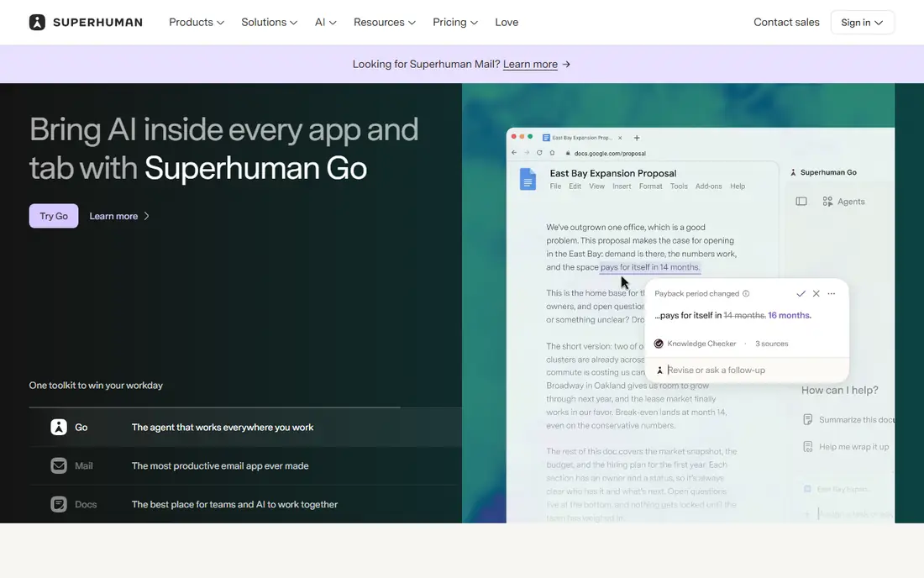Open the View menu in demo doc
Screen dimensions: 924x578
point(596,187)
